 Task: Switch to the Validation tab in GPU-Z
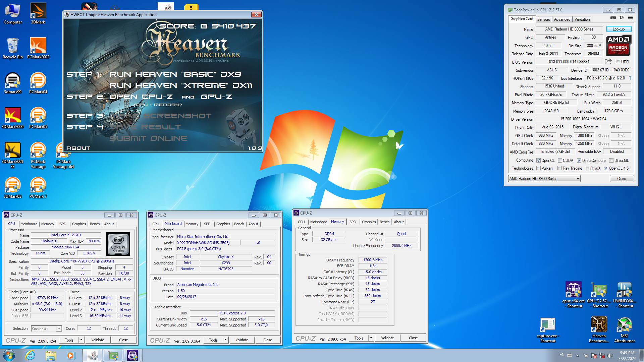click(x=582, y=19)
